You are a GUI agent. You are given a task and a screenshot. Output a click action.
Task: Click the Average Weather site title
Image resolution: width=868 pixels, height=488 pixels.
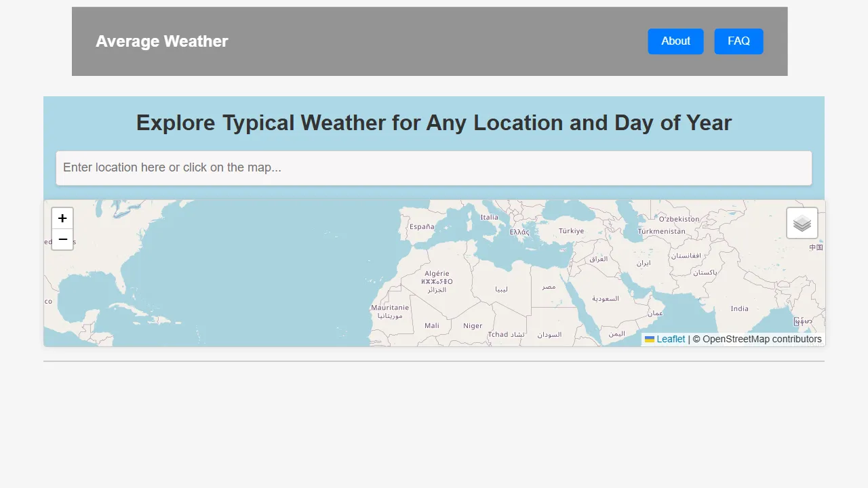coord(162,41)
